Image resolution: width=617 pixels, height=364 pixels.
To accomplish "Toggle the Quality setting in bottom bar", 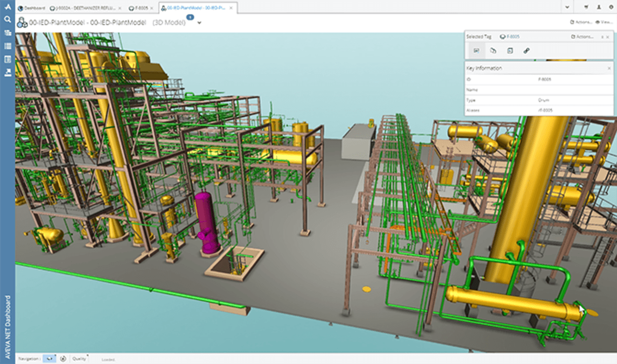I will 80,358.
